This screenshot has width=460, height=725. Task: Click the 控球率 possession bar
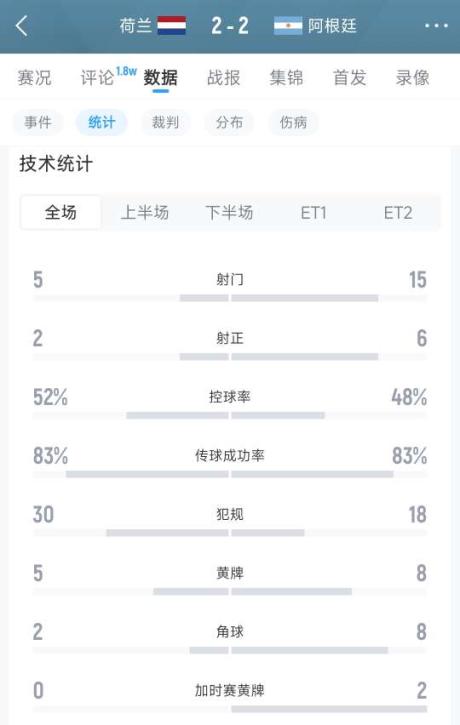click(x=230, y=415)
